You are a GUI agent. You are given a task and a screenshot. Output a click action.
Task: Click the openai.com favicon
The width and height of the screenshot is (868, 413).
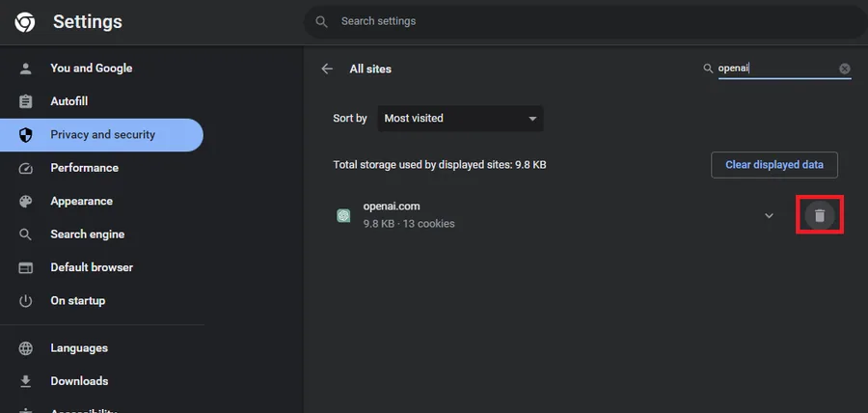(x=343, y=215)
